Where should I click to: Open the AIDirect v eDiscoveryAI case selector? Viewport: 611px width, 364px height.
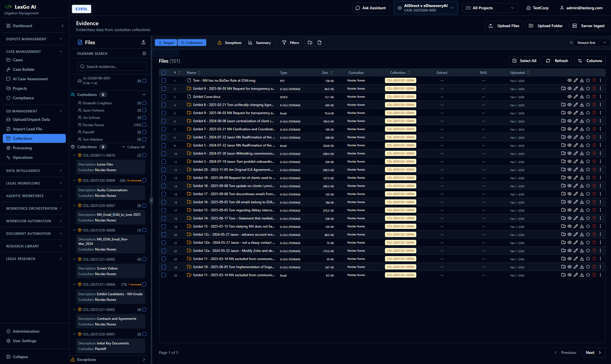[426, 8]
